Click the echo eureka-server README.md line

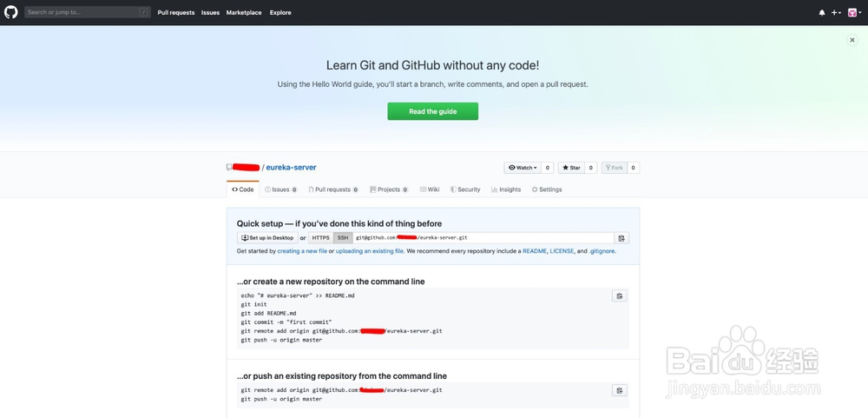(x=298, y=295)
